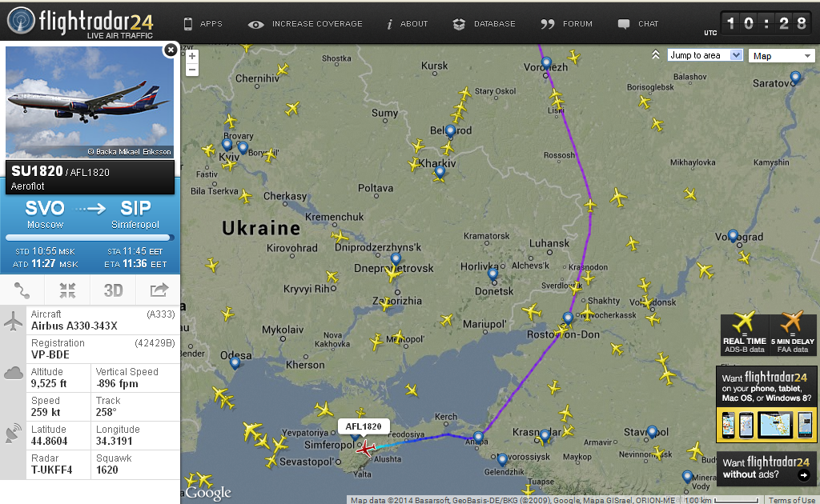Click the Anapa airport pin
This screenshot has height=504, width=820.
[x=479, y=438]
